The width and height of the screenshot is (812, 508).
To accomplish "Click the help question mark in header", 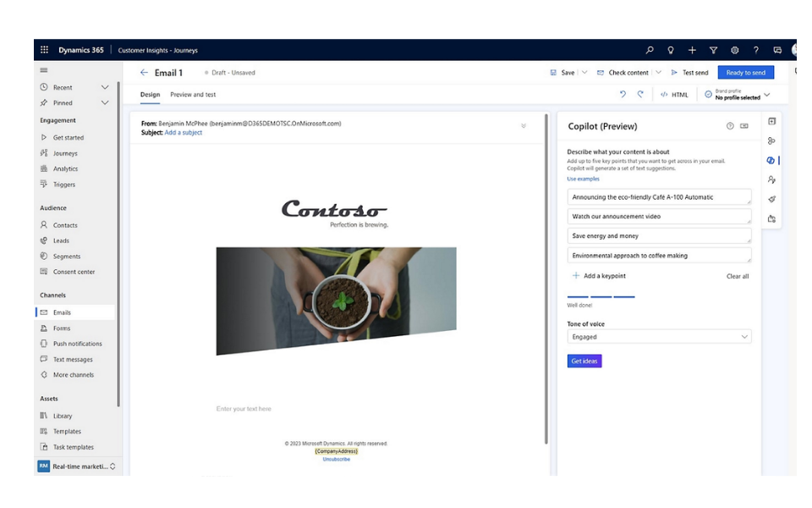I will click(756, 50).
